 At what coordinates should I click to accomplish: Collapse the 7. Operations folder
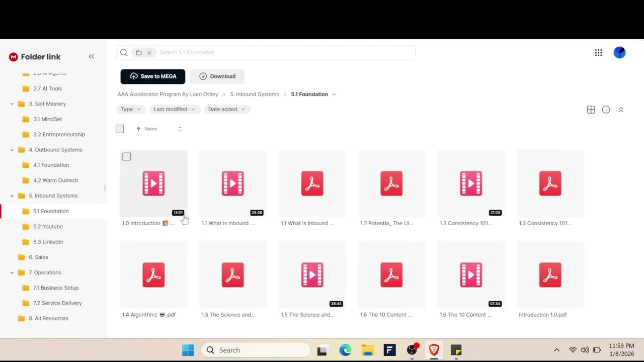click(12, 273)
